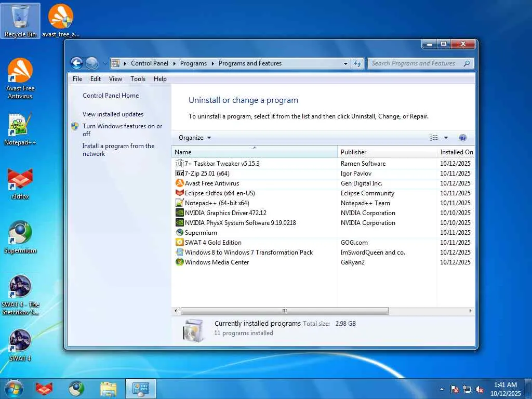Click the Action Center flag tray icon

point(455,390)
